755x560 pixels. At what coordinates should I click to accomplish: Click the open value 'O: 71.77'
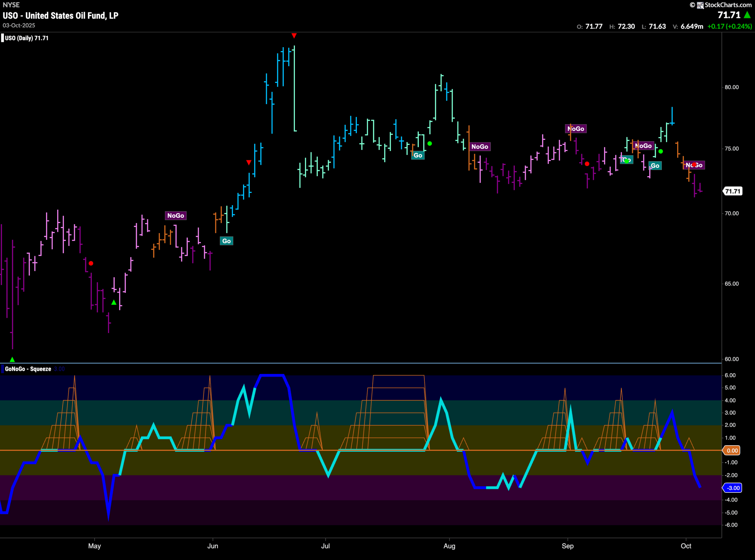pos(590,27)
